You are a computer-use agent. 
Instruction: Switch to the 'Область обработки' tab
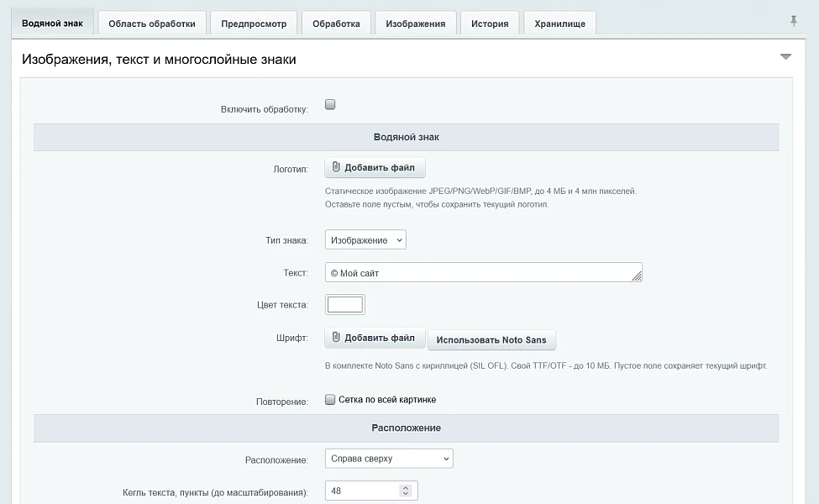152,24
